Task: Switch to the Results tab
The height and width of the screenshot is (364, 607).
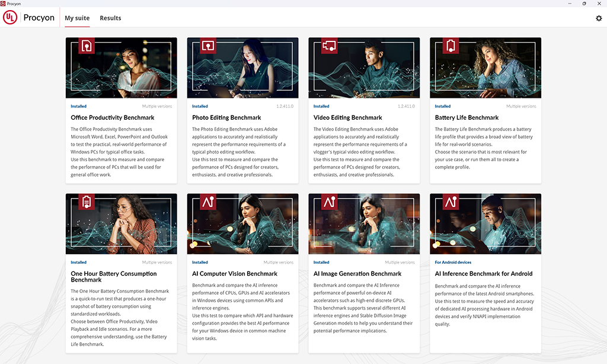Action: click(x=110, y=18)
